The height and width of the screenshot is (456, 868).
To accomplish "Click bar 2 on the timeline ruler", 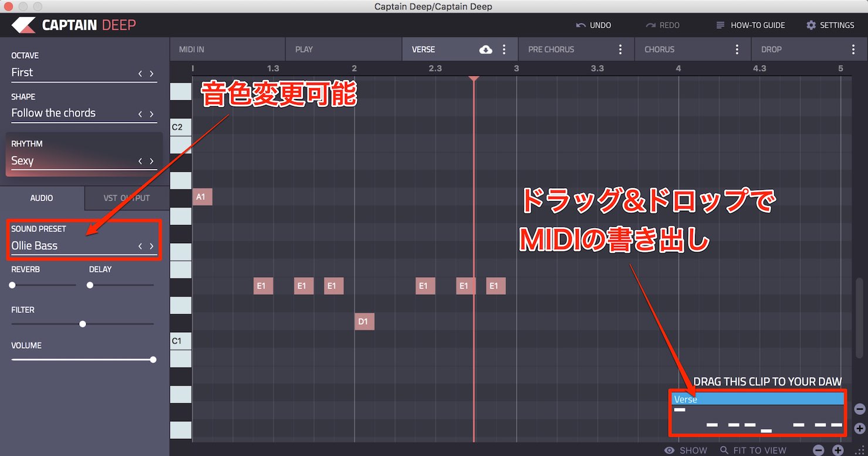I will pyautogui.click(x=354, y=69).
